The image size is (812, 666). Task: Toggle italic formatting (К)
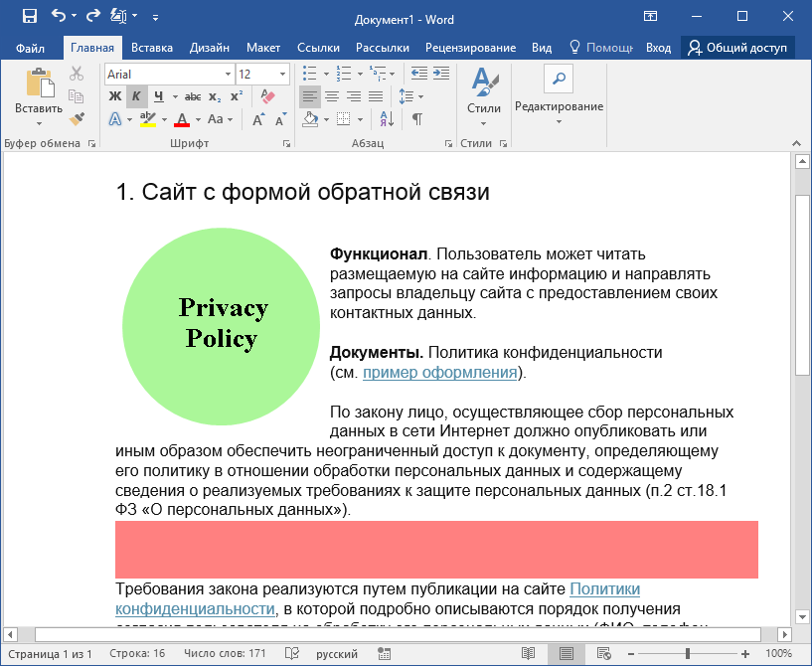(137, 96)
